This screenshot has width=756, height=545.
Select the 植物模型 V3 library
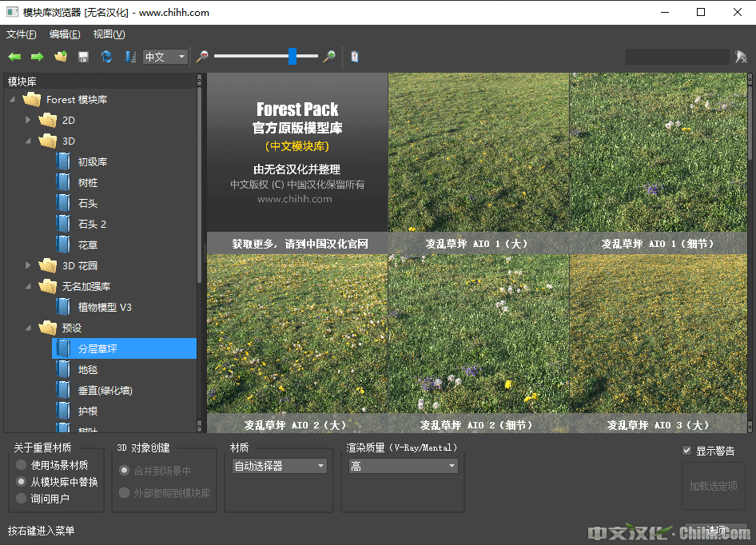click(x=104, y=307)
